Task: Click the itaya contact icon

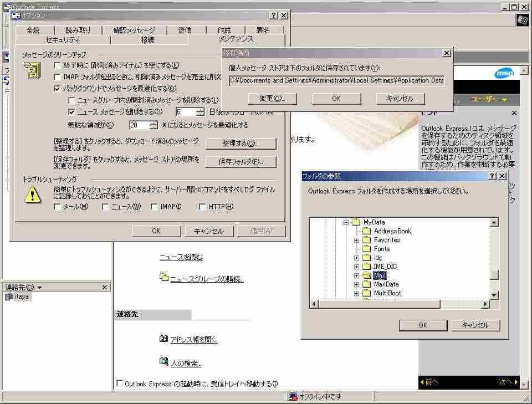Action: click(x=9, y=297)
